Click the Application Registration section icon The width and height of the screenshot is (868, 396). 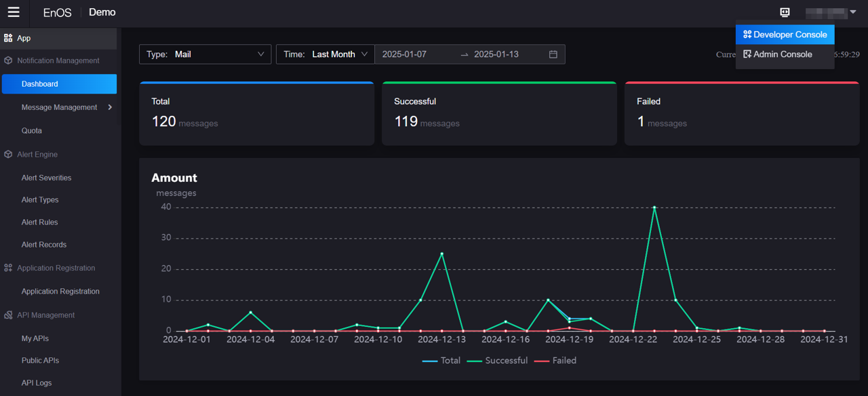coord(8,268)
